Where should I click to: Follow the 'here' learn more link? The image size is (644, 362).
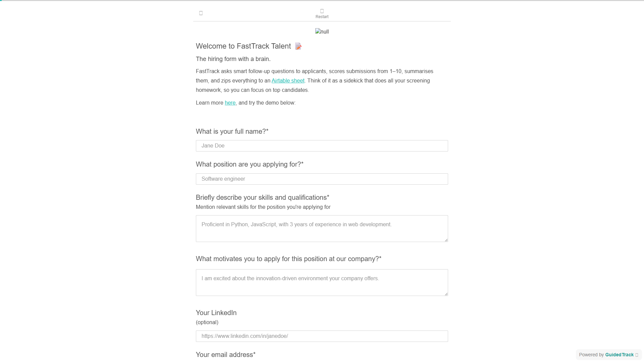(x=230, y=103)
